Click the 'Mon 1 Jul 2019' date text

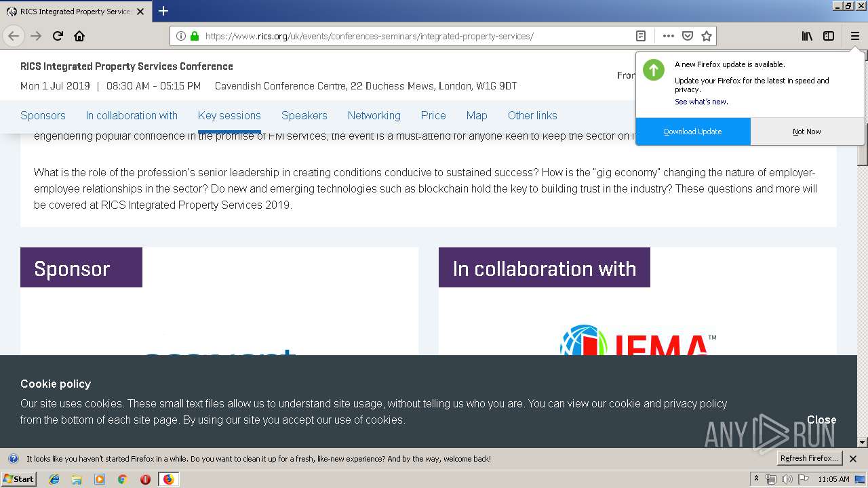click(x=55, y=86)
